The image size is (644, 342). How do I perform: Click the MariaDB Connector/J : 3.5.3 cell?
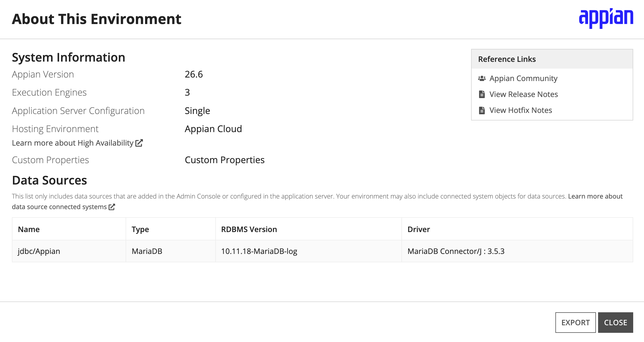[x=517, y=251]
